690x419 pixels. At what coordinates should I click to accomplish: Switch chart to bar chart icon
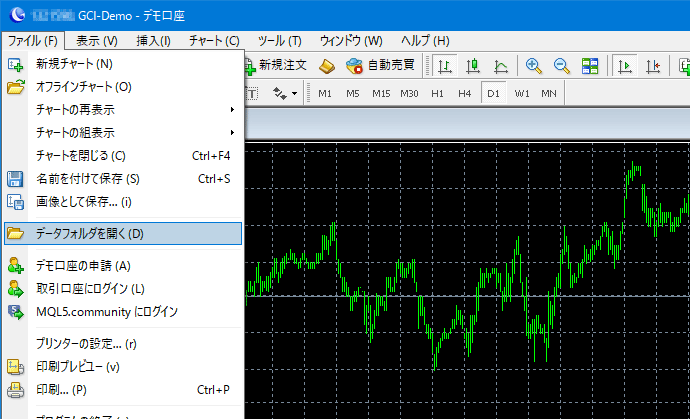click(445, 66)
